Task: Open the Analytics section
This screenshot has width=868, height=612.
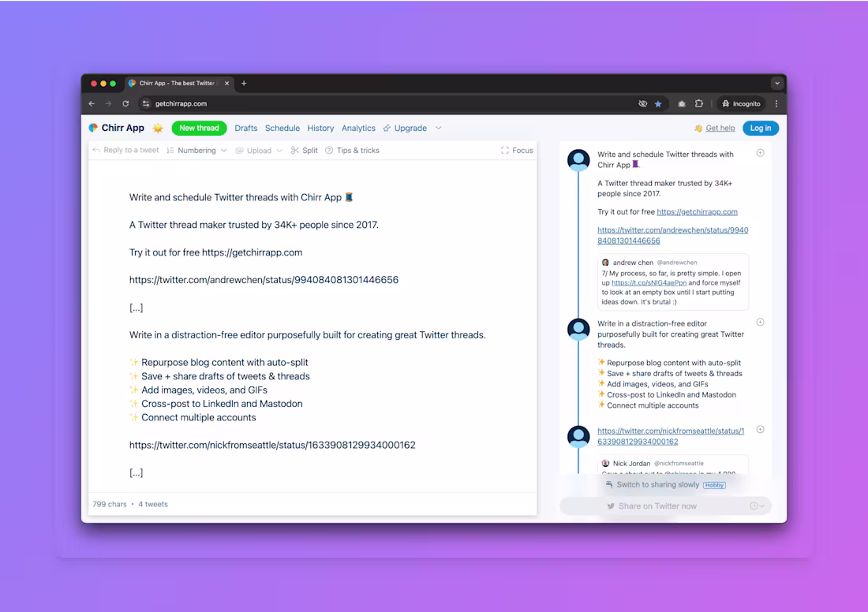Action: tap(358, 128)
